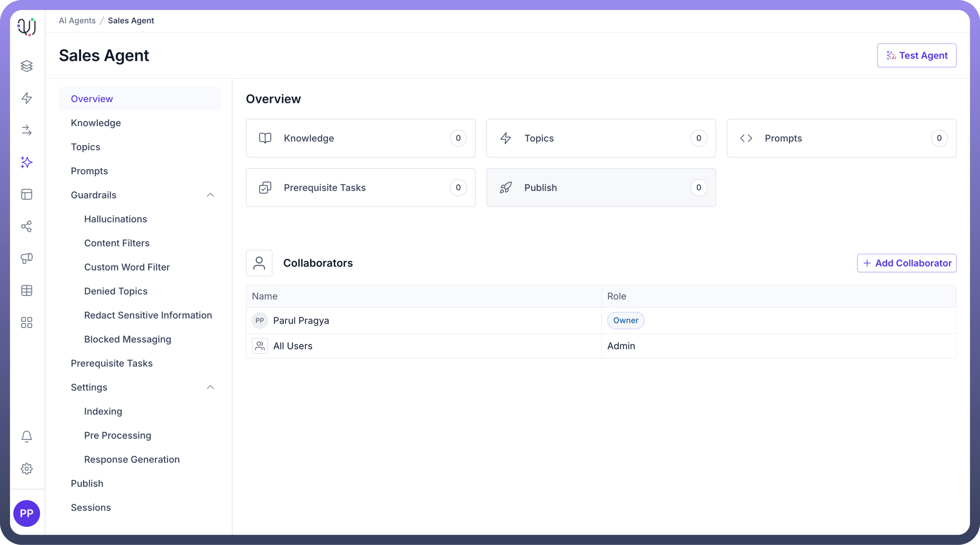Screen dimensions: 980x545
Task: Click the Test Agent button
Action: [x=916, y=55]
